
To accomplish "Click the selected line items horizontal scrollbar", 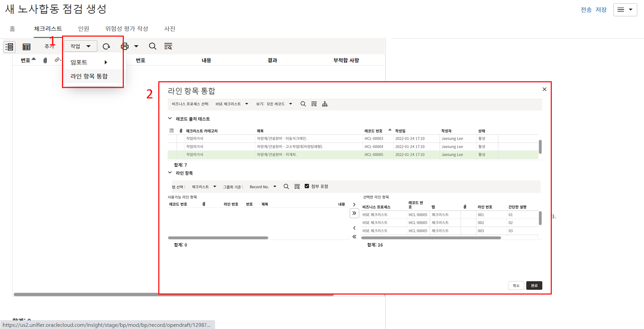I will pyautogui.click(x=431, y=238).
